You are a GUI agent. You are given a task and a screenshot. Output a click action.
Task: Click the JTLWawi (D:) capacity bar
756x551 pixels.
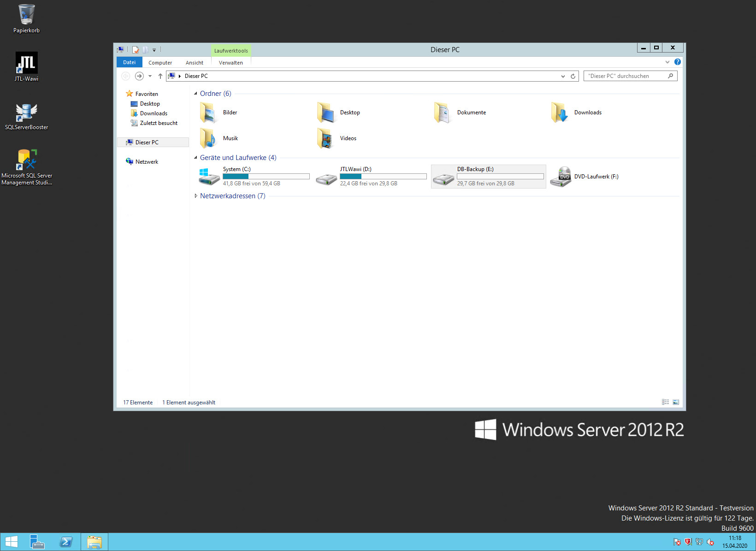click(x=383, y=177)
